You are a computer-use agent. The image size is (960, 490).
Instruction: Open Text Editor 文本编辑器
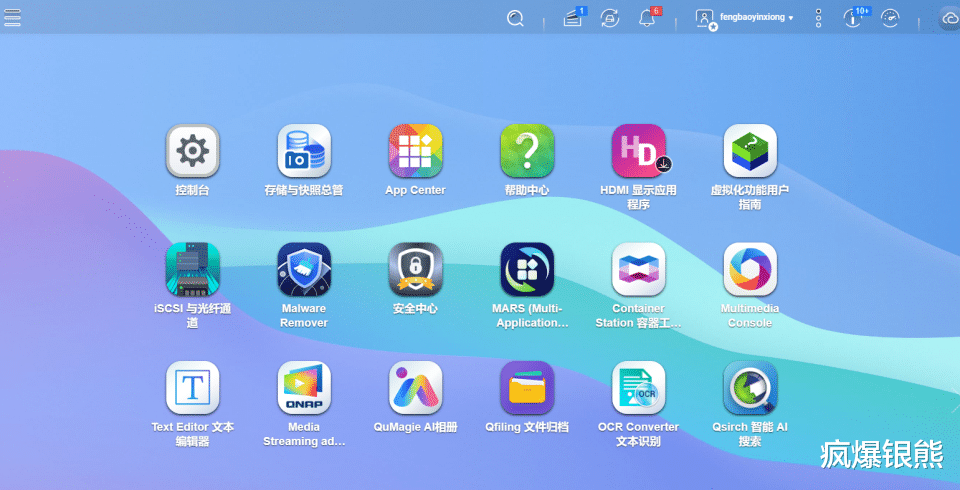[x=192, y=387]
